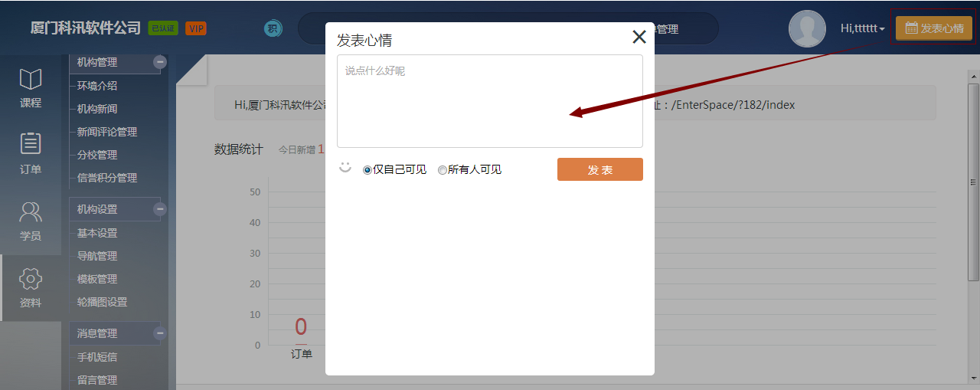Open 环境介绍 in the side menu
Image resolution: width=980 pixels, height=390 pixels.
[97, 86]
